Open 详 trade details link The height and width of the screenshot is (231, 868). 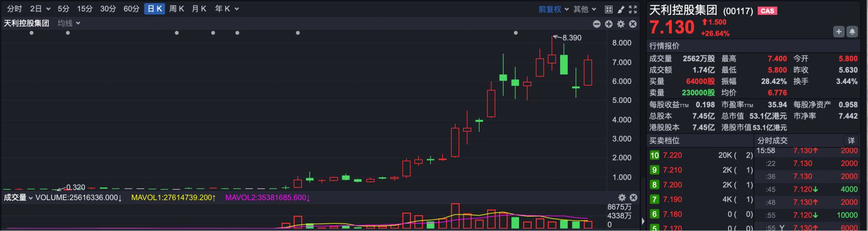point(851,141)
